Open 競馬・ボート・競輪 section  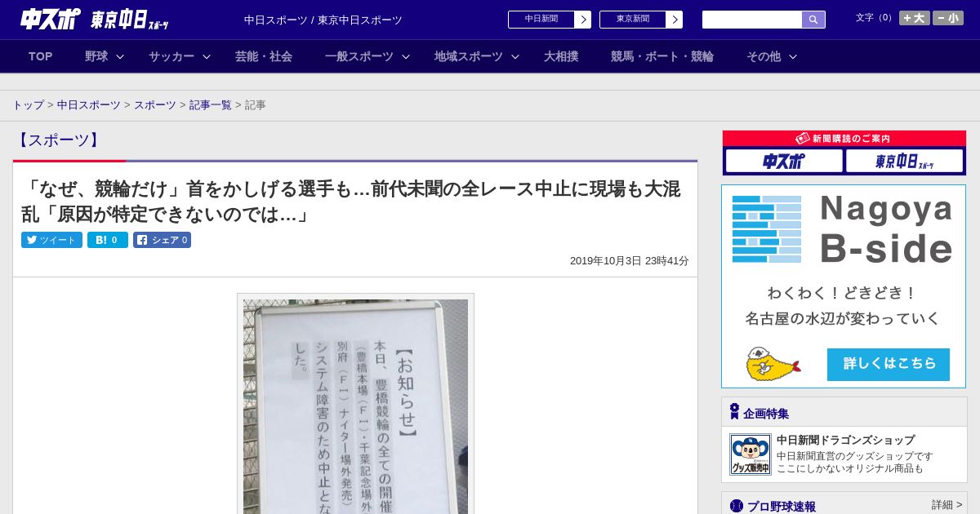coord(662,56)
